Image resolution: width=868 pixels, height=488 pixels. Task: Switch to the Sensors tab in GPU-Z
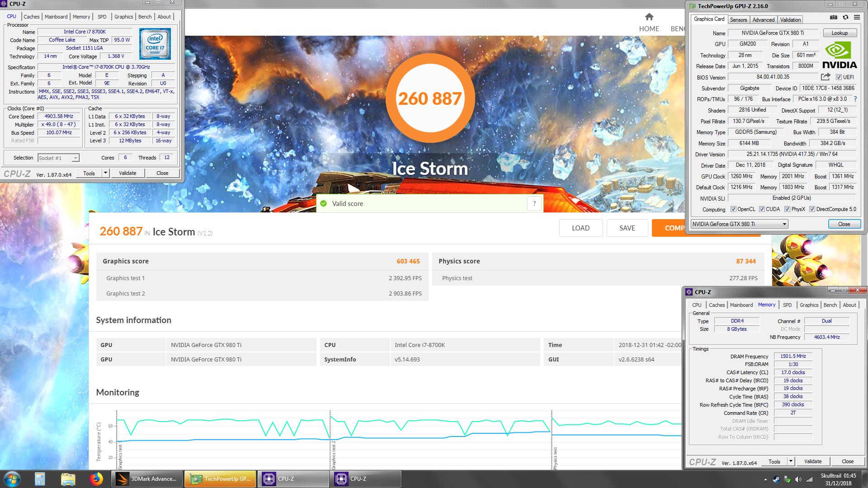738,20
